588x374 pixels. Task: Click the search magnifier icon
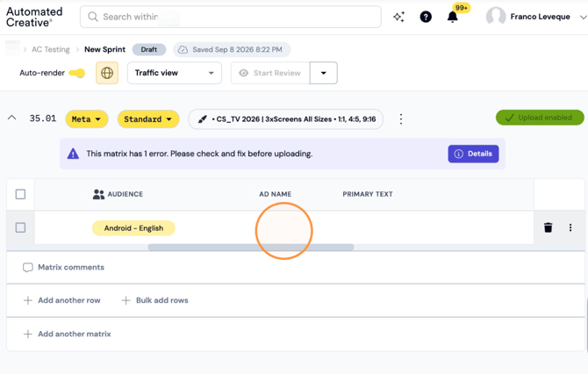(93, 17)
